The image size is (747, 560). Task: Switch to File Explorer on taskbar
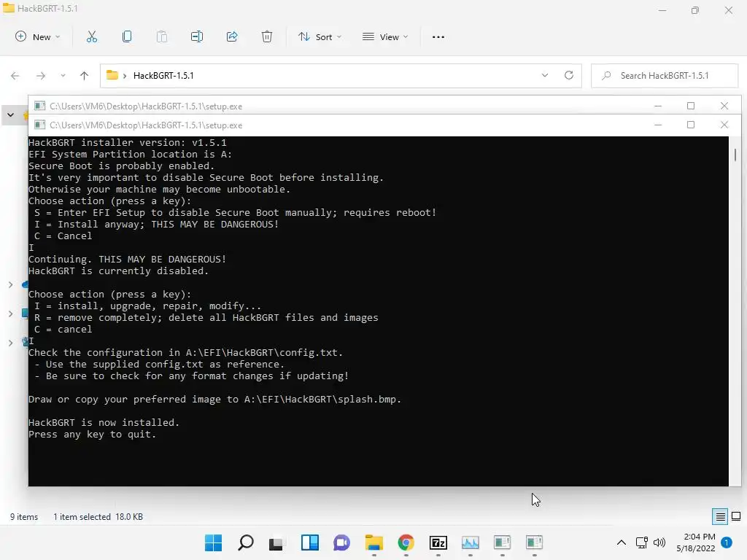tap(374, 542)
